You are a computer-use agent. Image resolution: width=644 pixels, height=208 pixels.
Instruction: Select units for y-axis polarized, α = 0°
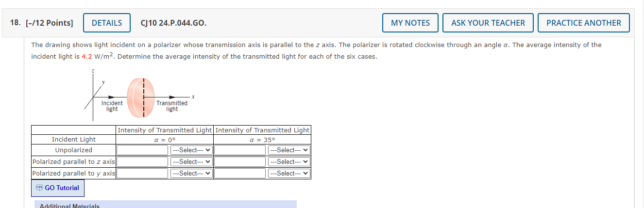click(191, 174)
